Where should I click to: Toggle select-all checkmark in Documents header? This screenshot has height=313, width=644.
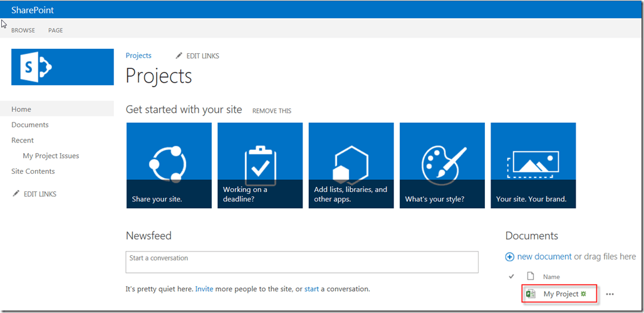pos(511,277)
